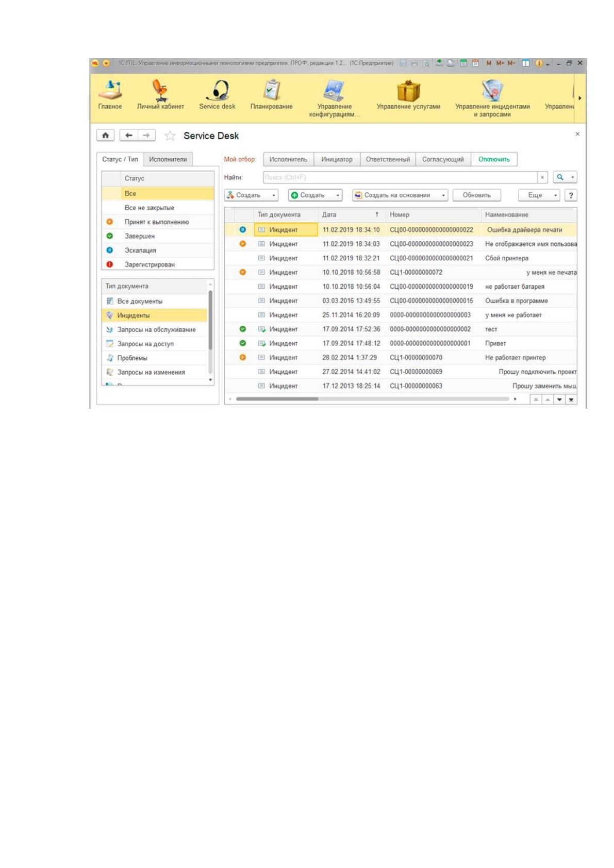The height and width of the screenshot is (868, 614).
Task: Toggle Исполнитель filter button
Action: tap(288, 159)
